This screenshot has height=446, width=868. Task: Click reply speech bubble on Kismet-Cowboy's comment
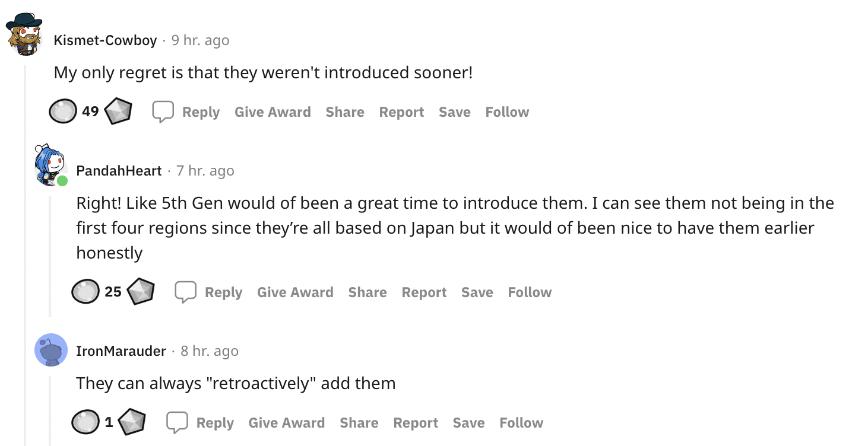pos(163,111)
